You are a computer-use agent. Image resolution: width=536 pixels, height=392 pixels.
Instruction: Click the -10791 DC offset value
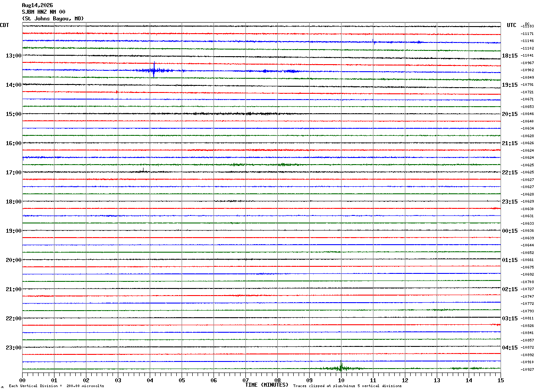527,85
